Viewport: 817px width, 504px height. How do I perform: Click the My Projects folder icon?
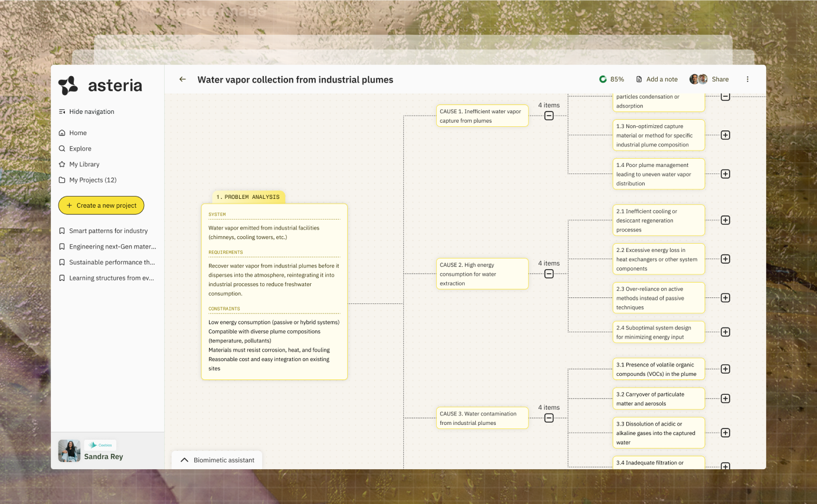(62, 180)
